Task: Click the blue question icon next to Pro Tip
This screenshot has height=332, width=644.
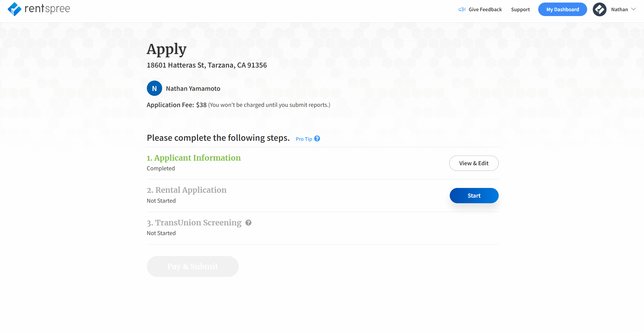Action: (317, 138)
